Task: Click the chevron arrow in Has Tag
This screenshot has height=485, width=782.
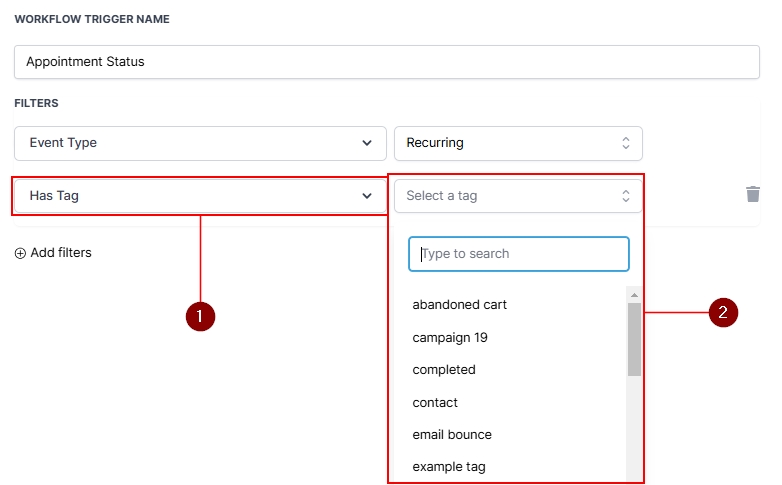Action: pos(366,196)
